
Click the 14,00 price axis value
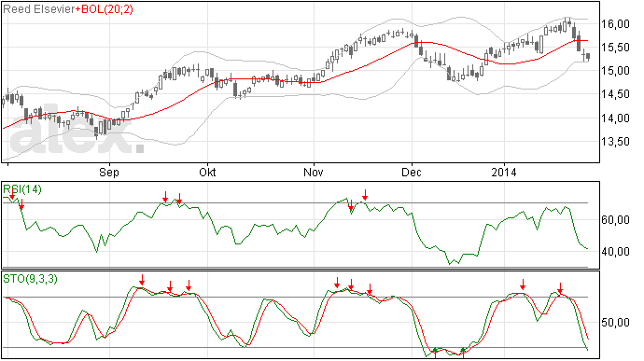coord(615,118)
